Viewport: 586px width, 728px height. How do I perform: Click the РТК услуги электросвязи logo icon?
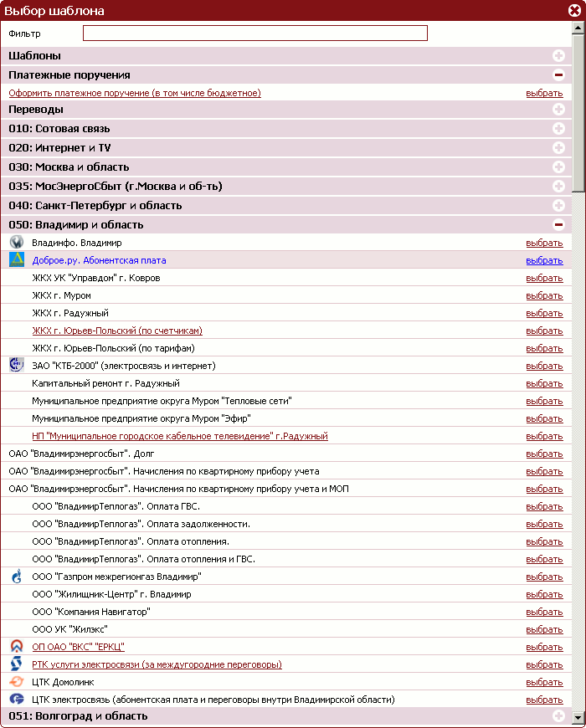tap(17, 664)
